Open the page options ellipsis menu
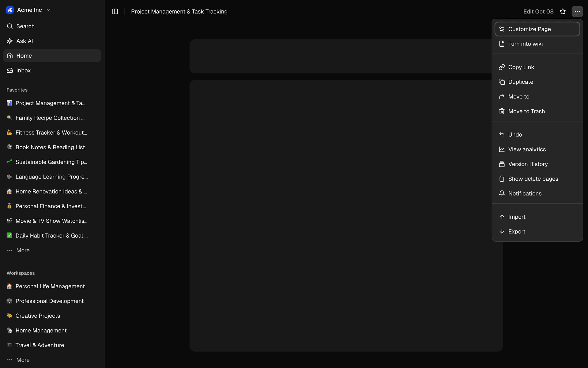Image resolution: width=588 pixels, height=368 pixels. pyautogui.click(x=578, y=11)
